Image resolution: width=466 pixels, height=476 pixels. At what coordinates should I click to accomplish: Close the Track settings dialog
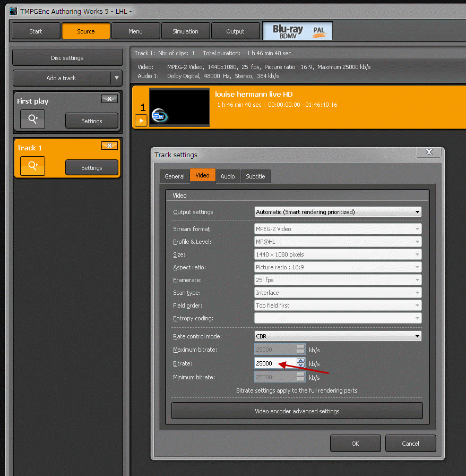pos(428,152)
